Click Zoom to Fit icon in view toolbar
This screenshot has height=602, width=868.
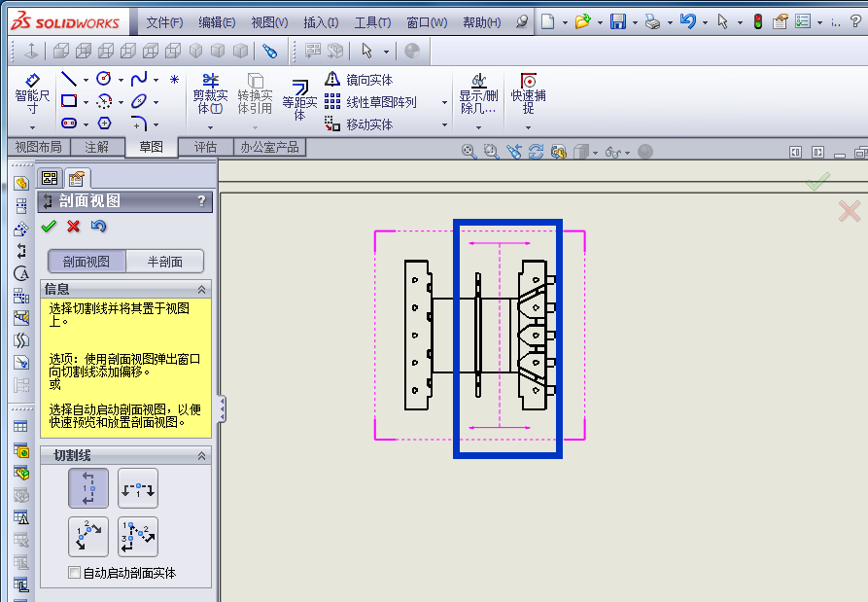click(x=469, y=151)
